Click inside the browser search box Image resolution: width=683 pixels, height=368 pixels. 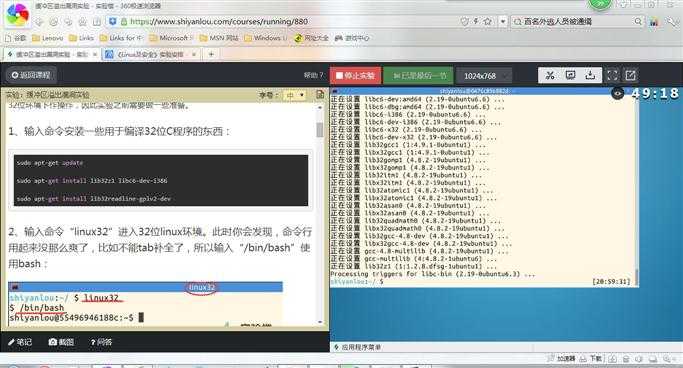576,21
